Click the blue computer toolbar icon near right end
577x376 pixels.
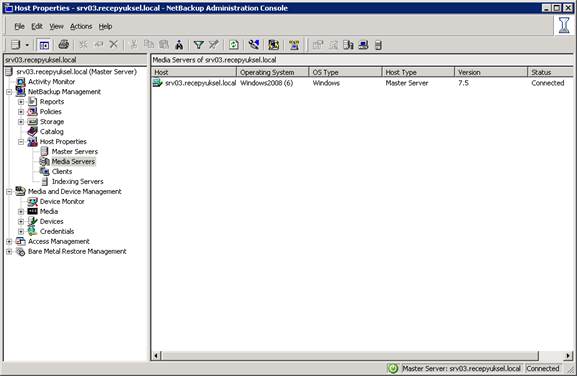(x=364, y=45)
